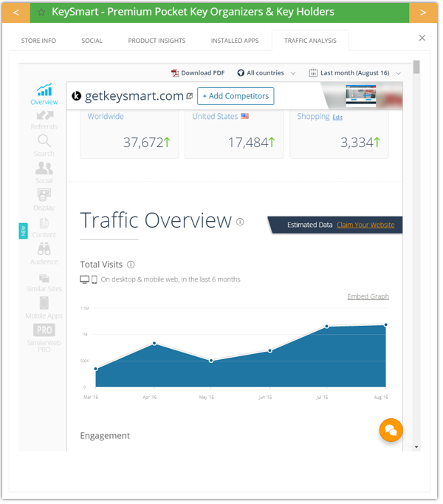Click the Worldwide rank label

coord(106,116)
